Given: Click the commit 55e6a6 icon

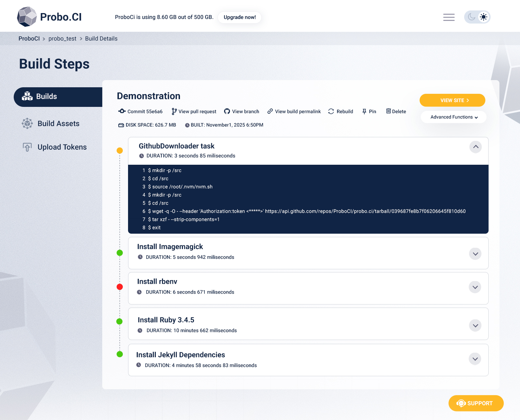Looking at the screenshot, I should (122, 111).
